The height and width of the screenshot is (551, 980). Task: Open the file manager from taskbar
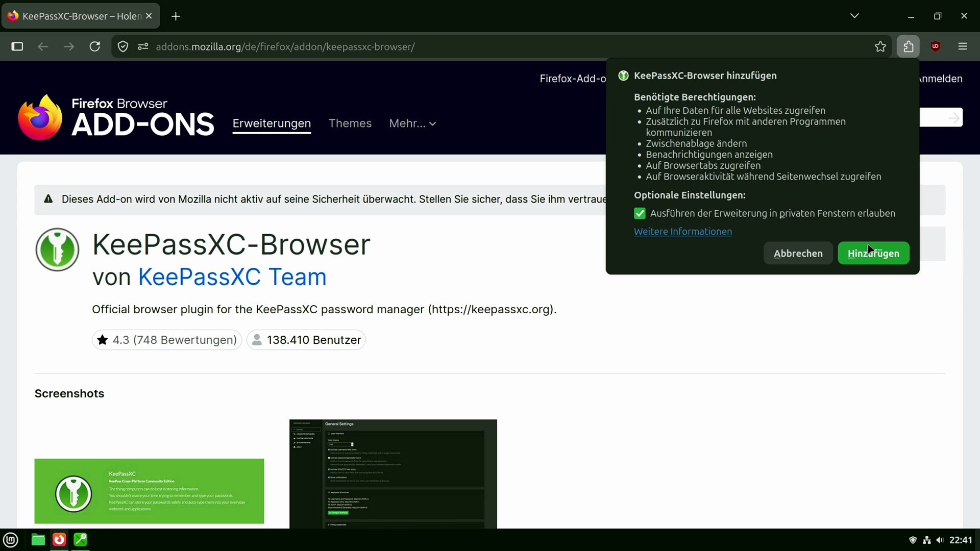38,540
